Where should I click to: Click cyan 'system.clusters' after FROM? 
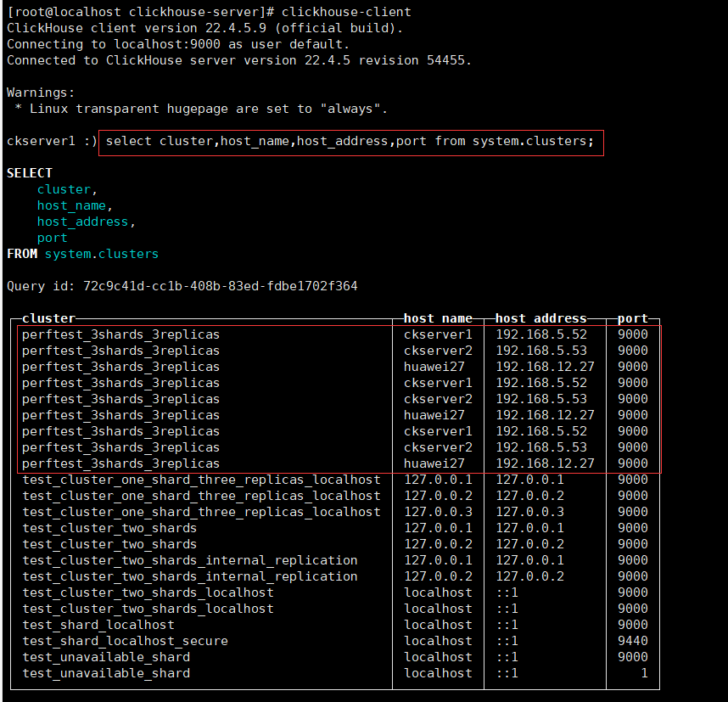click(x=102, y=254)
